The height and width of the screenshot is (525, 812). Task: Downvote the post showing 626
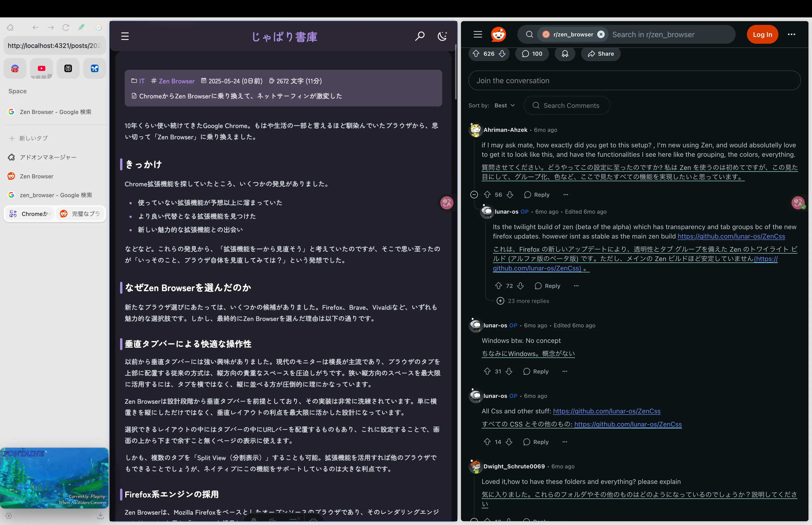click(502, 54)
